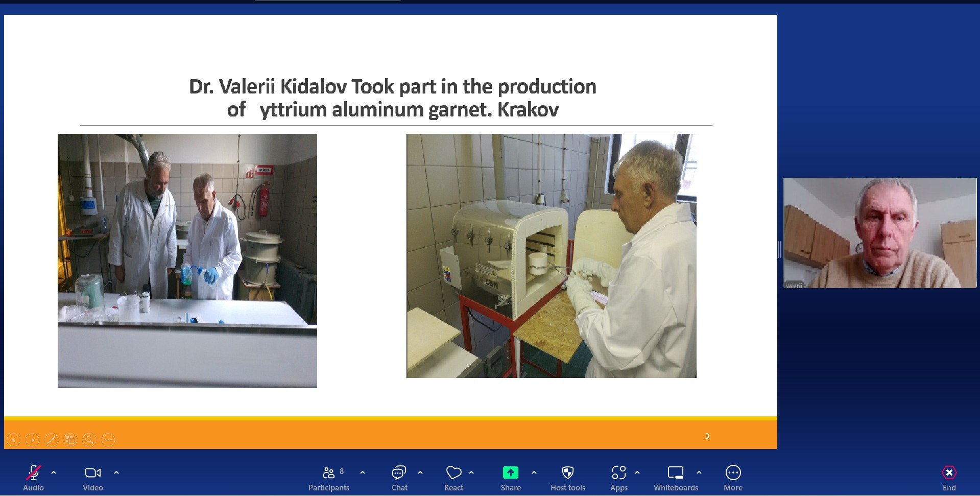This screenshot has height=496, width=980.
Task: Go to the previous slide arrow
Action: point(14,439)
